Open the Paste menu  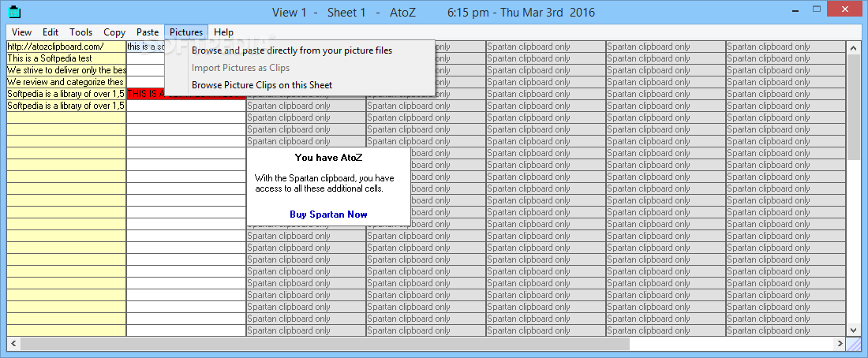click(148, 32)
